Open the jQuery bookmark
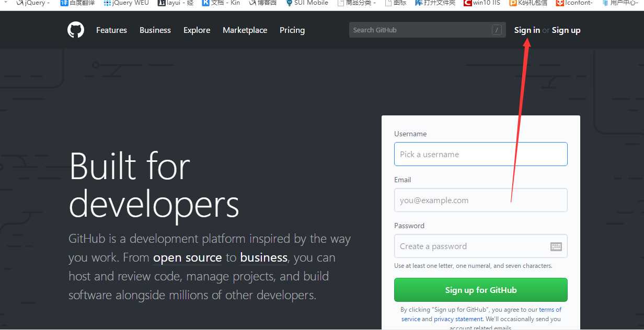Viewport: 644px width, 330px height. [x=33, y=3]
